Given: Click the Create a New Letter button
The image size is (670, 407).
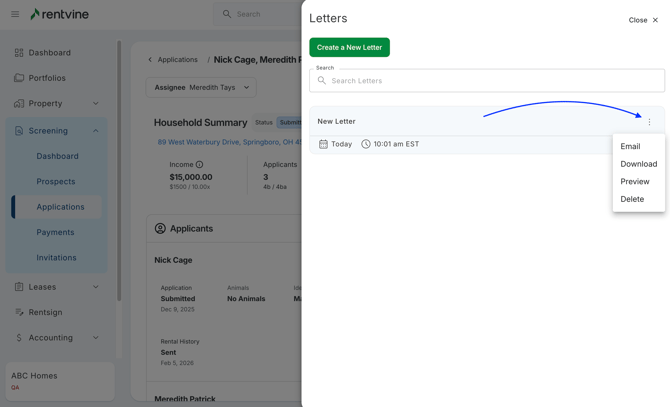Looking at the screenshot, I should (x=349, y=47).
